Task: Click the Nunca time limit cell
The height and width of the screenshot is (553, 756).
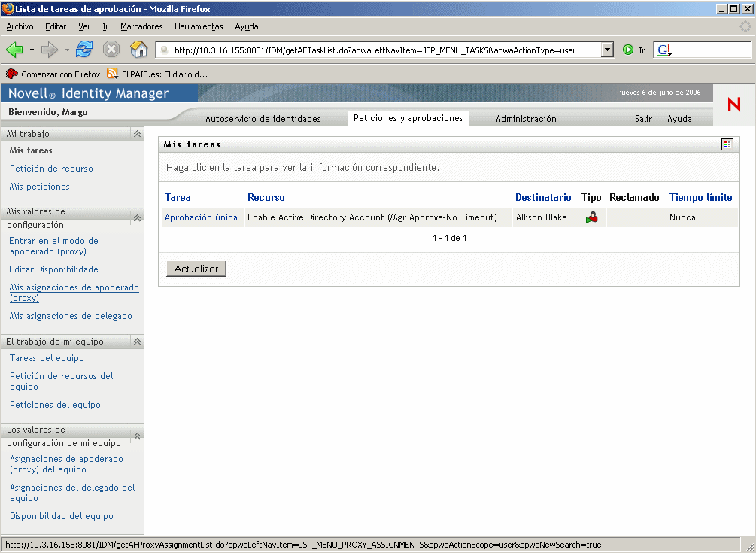Action: click(702, 217)
